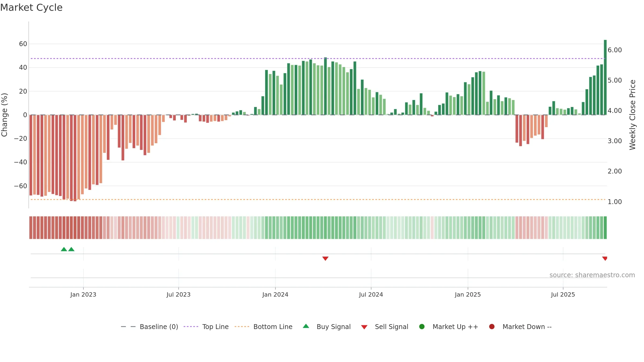The width and height of the screenshot is (644, 362).
Task: Click the tallest final green bar above 60
Action: (605, 77)
